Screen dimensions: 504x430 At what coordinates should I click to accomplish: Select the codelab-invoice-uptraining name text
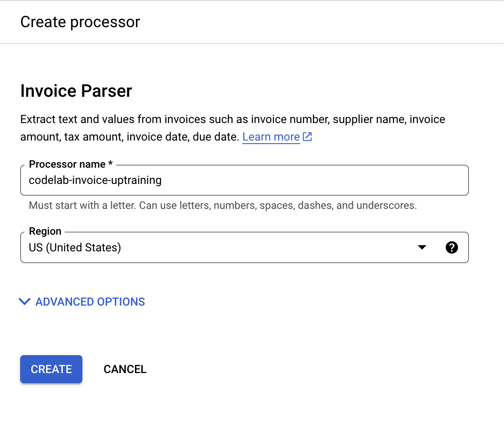click(x=95, y=180)
